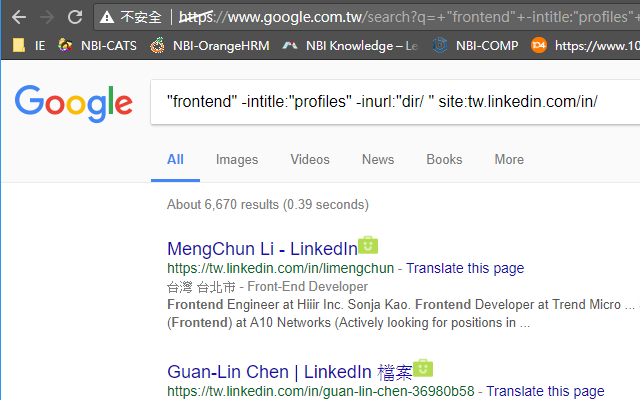
Task: Open the NBI Knowledge bookmark
Action: click(350, 46)
